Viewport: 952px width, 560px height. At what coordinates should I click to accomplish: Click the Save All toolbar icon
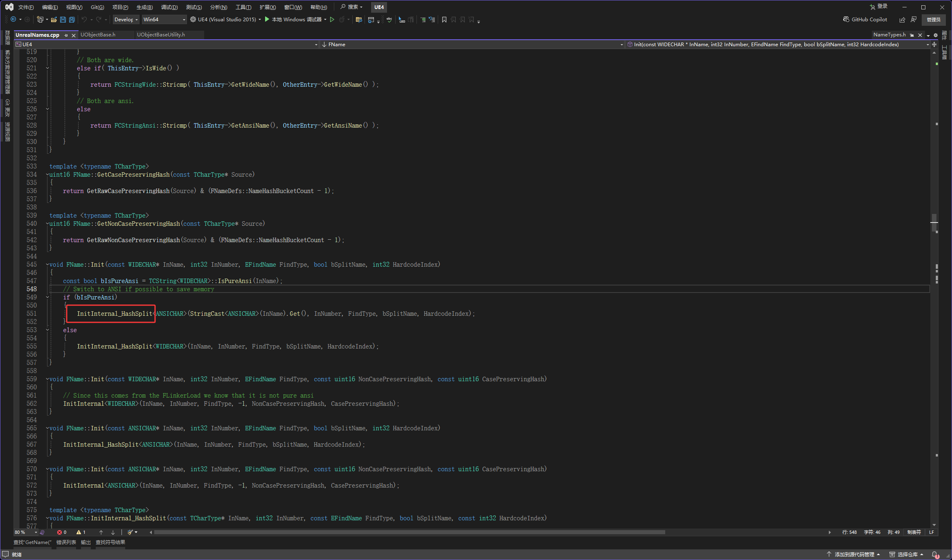(72, 20)
